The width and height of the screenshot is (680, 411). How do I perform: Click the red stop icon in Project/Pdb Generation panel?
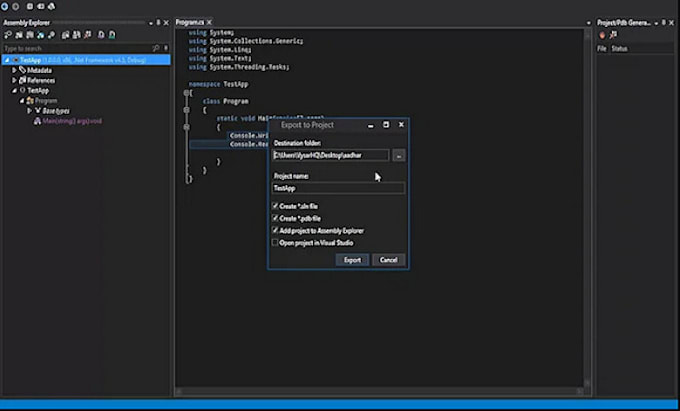603,35
